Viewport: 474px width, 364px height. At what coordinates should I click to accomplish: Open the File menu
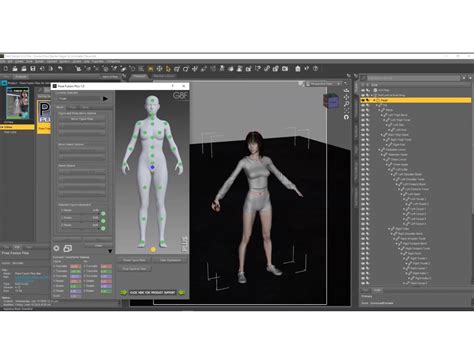[x=3, y=62]
